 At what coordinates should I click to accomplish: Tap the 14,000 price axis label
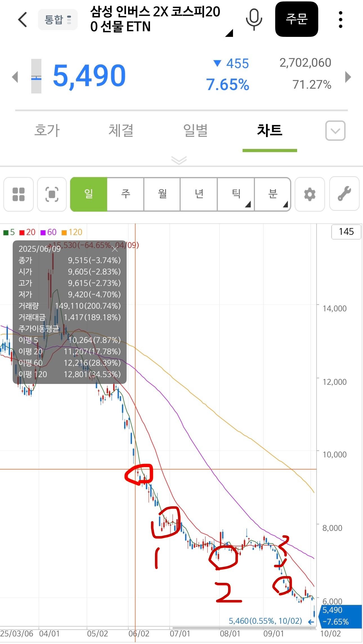tap(335, 308)
